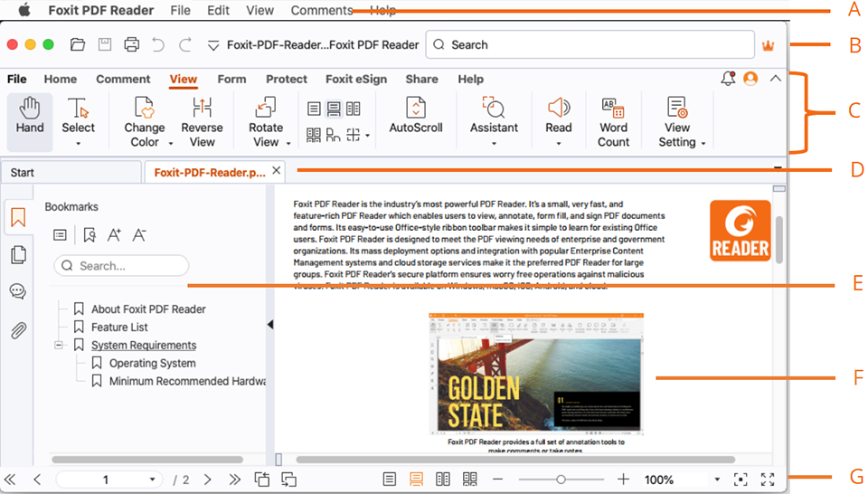This screenshot has width=868, height=494.
Task: Open zoom percentage dropdown
Action: [x=717, y=480]
